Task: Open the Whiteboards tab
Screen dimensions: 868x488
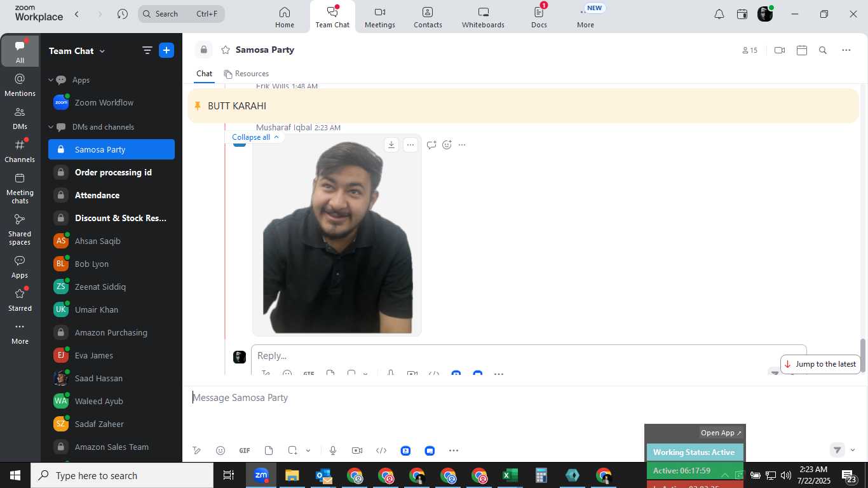Action: (483, 17)
